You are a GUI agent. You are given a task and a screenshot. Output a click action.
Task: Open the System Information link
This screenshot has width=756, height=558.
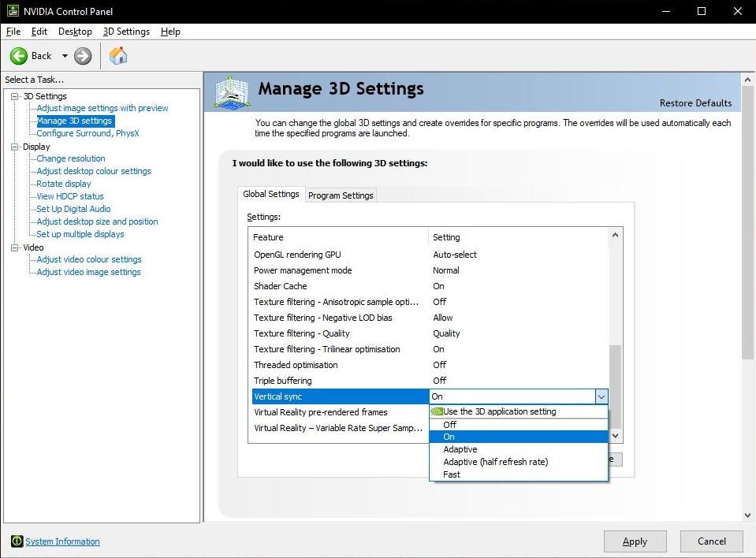pos(62,541)
